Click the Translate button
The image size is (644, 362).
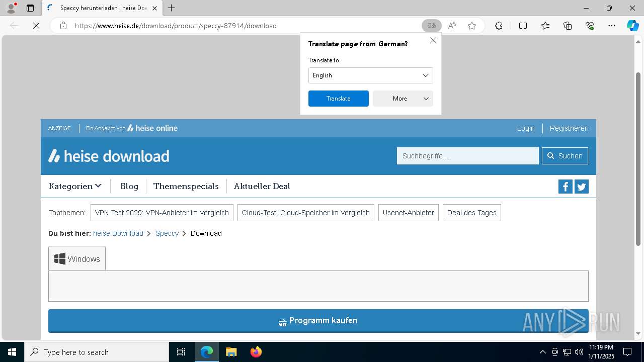pos(339,99)
